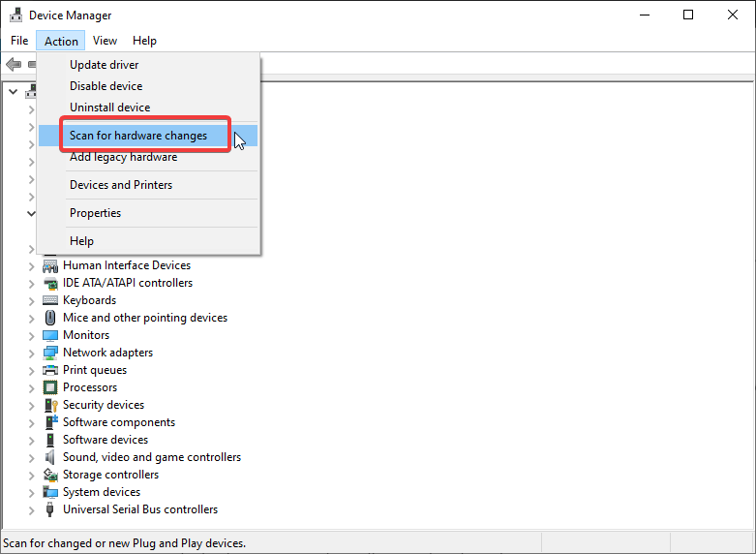Click the System devices icon
Image resolution: width=756 pixels, height=554 pixels.
point(50,492)
